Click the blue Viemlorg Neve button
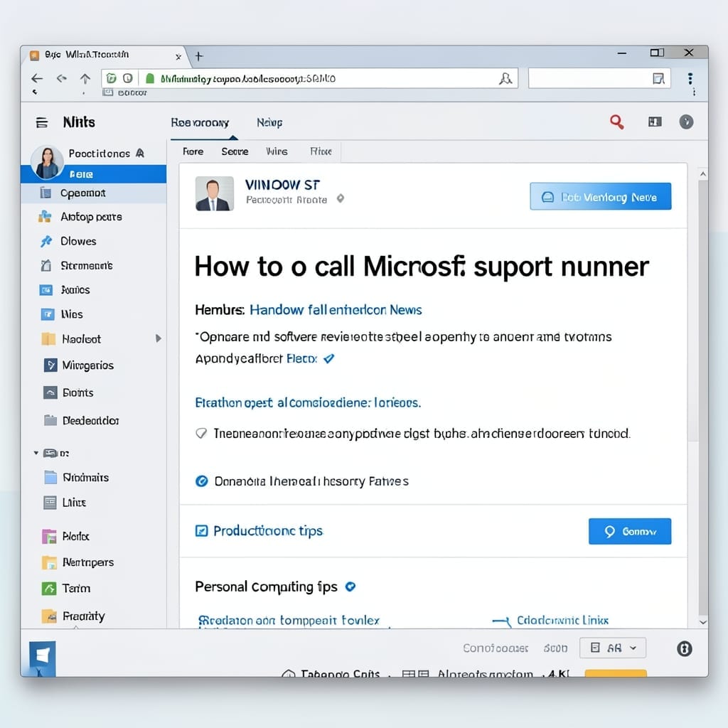The height and width of the screenshot is (728, 728). click(600, 196)
